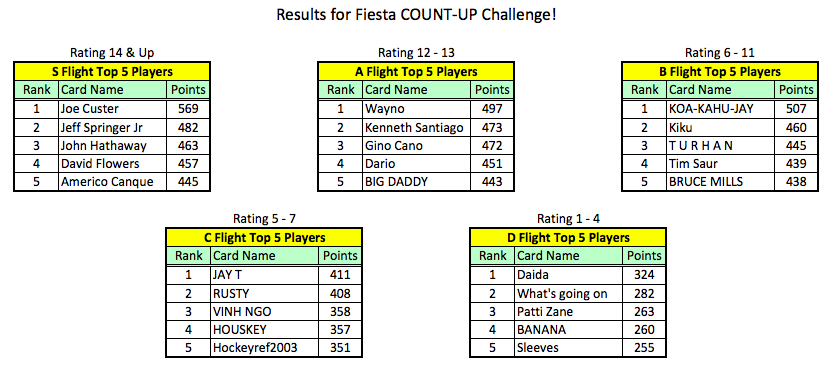The height and width of the screenshot is (369, 833).
Task: Click the B Flight Top 5 Players header
Action: coord(720,72)
